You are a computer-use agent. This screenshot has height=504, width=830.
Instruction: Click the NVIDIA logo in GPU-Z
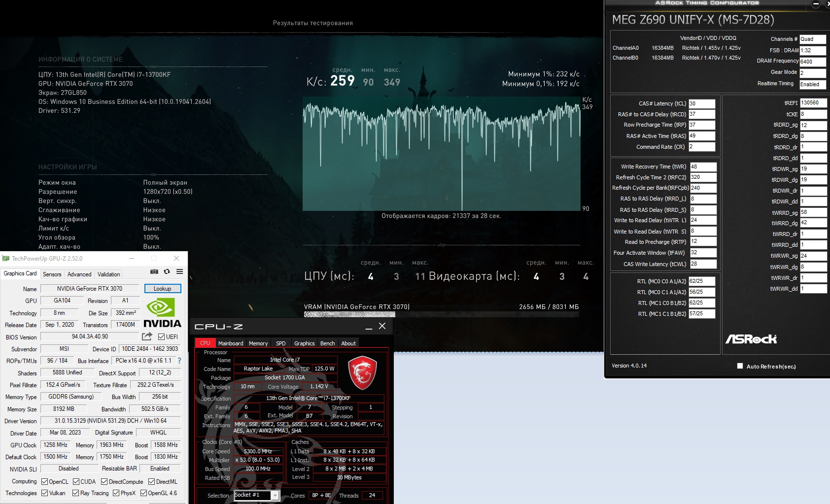point(162,313)
